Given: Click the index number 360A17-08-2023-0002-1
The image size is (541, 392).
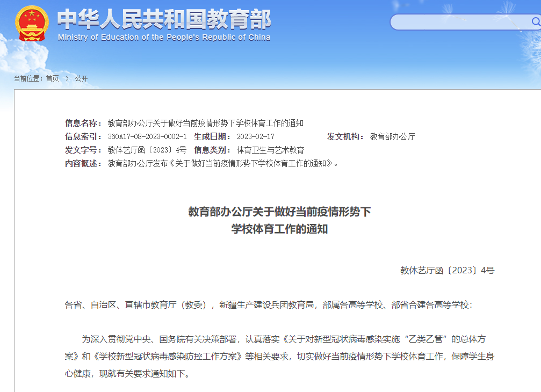Looking at the screenshot, I should [x=147, y=136].
